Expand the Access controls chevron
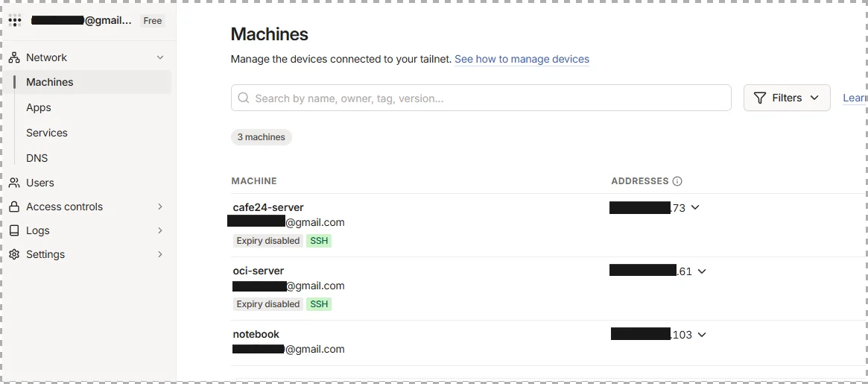This screenshot has width=868, height=384. pos(160,207)
